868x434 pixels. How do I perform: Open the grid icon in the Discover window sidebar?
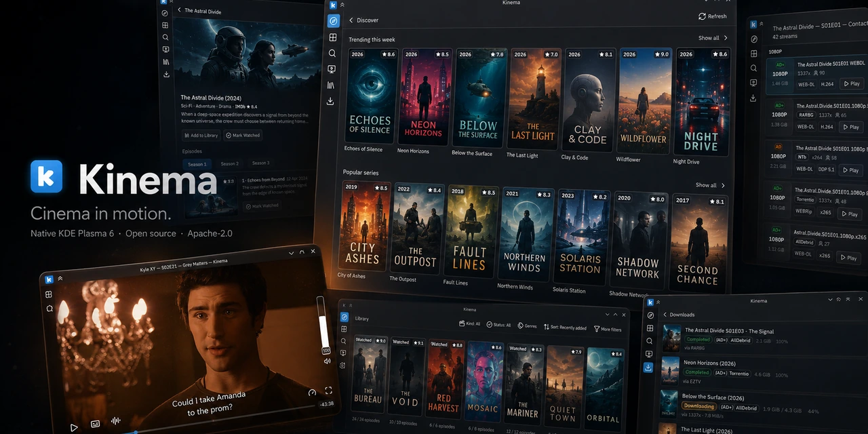click(332, 37)
